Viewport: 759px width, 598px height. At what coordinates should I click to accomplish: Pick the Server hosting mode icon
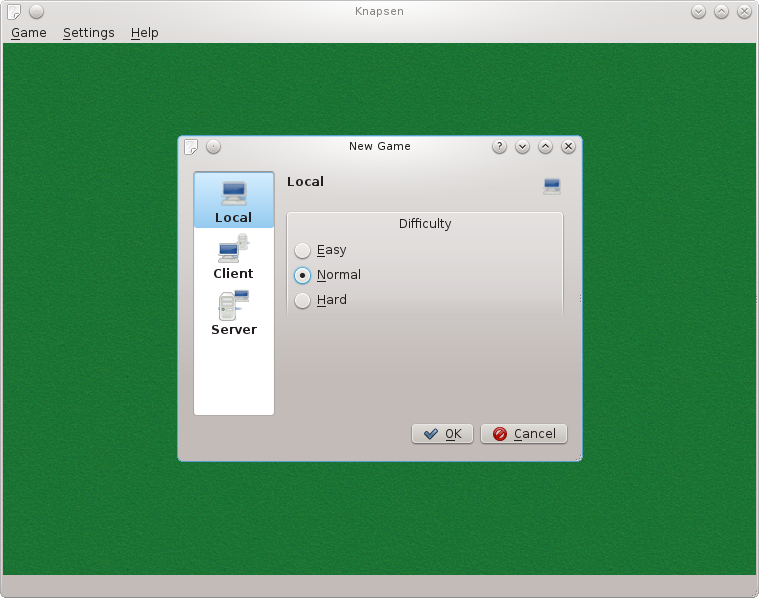pyautogui.click(x=234, y=312)
